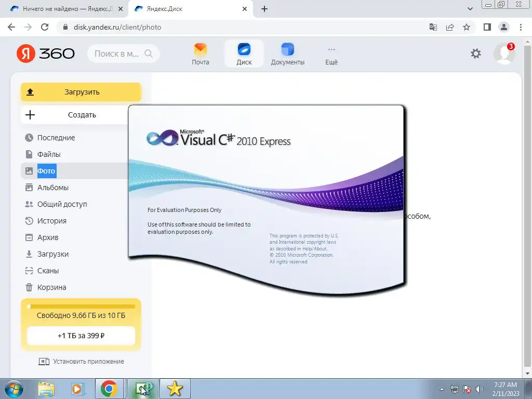The height and width of the screenshot is (399, 532).
Task: Close the Яндекс.Диск browser tab
Action: (x=245, y=9)
